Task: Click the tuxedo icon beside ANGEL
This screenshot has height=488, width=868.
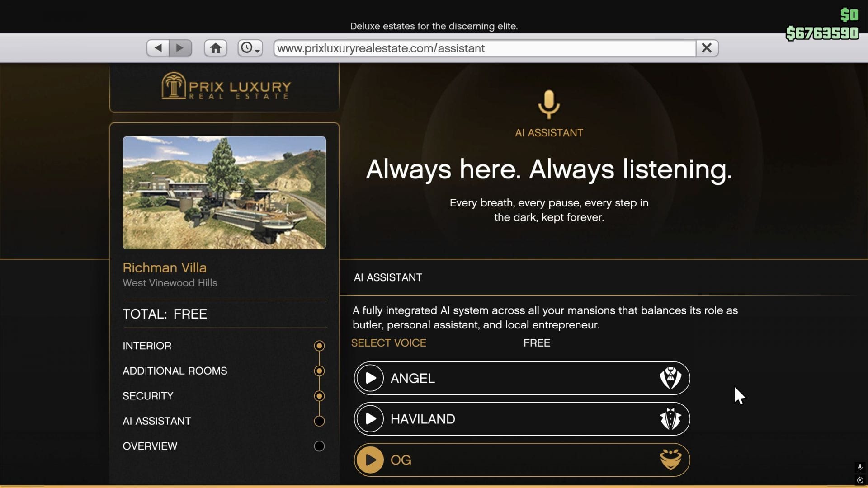Action: pos(670,378)
